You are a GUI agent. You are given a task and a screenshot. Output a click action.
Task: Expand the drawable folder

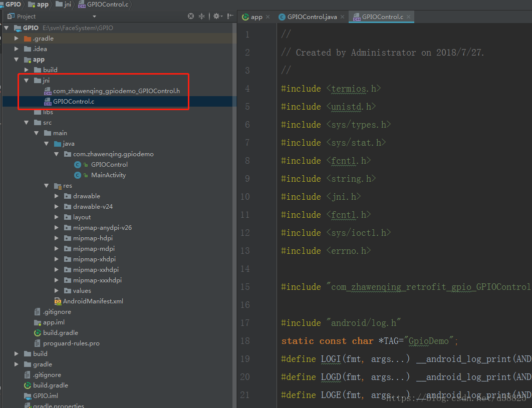(x=56, y=196)
